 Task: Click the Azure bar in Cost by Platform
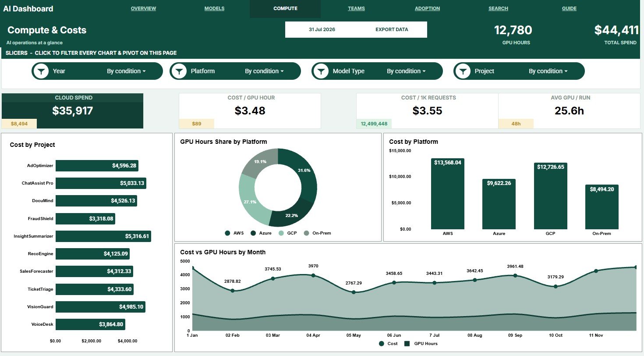click(x=499, y=204)
